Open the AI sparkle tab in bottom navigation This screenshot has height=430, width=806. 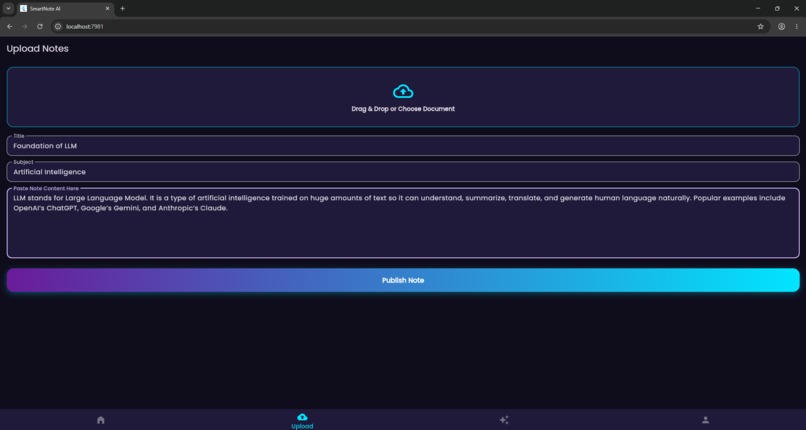click(504, 420)
